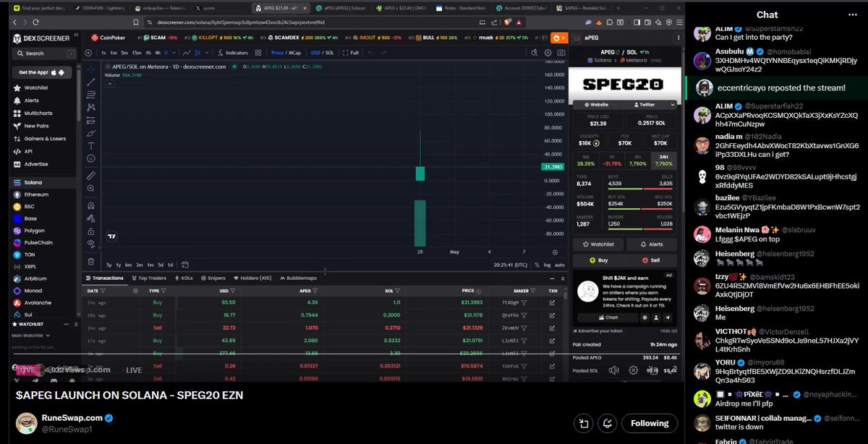Set chart interval to 15m
Viewport: 868px width, 444px height.
137,53
